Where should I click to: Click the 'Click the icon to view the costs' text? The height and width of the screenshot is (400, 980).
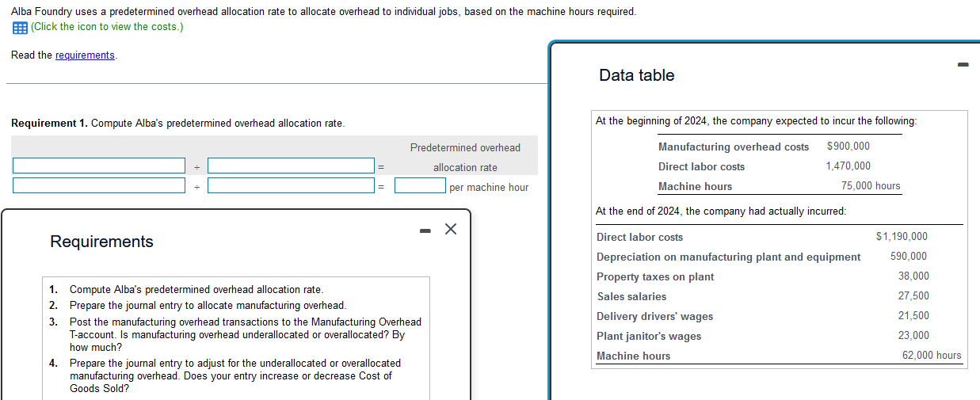pos(107,27)
